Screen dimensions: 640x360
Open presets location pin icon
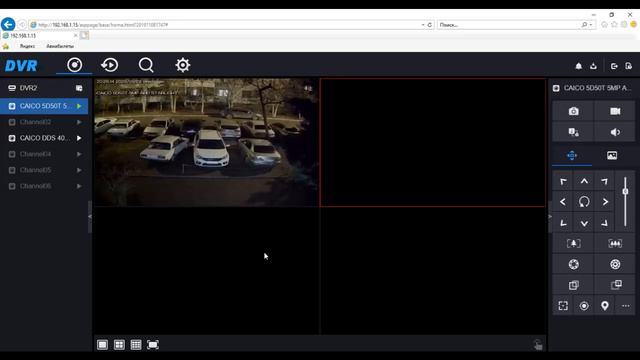pos(604,306)
